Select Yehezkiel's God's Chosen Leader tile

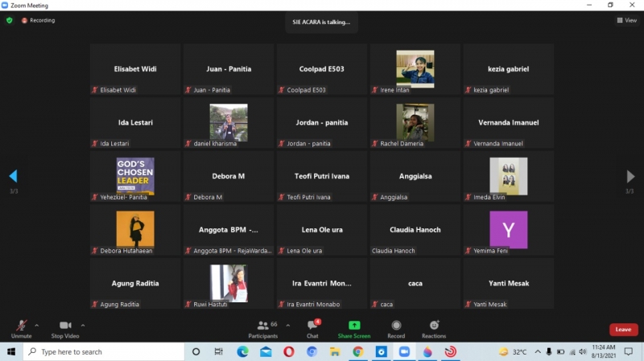point(135,175)
